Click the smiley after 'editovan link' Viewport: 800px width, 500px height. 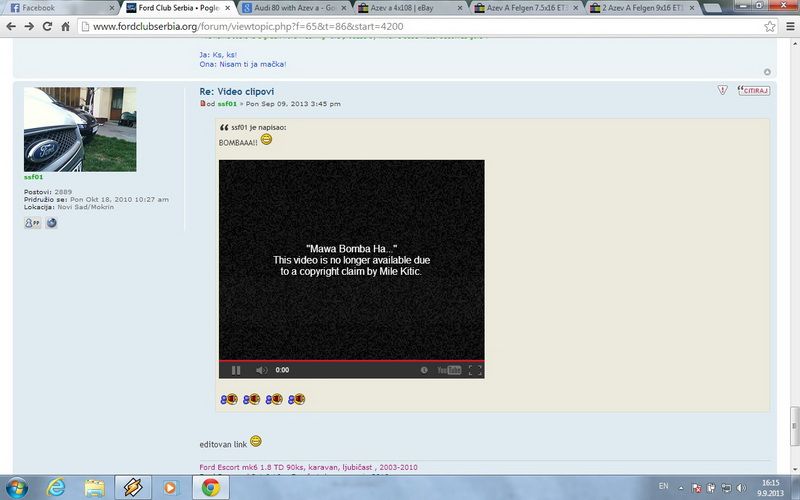[x=256, y=441]
